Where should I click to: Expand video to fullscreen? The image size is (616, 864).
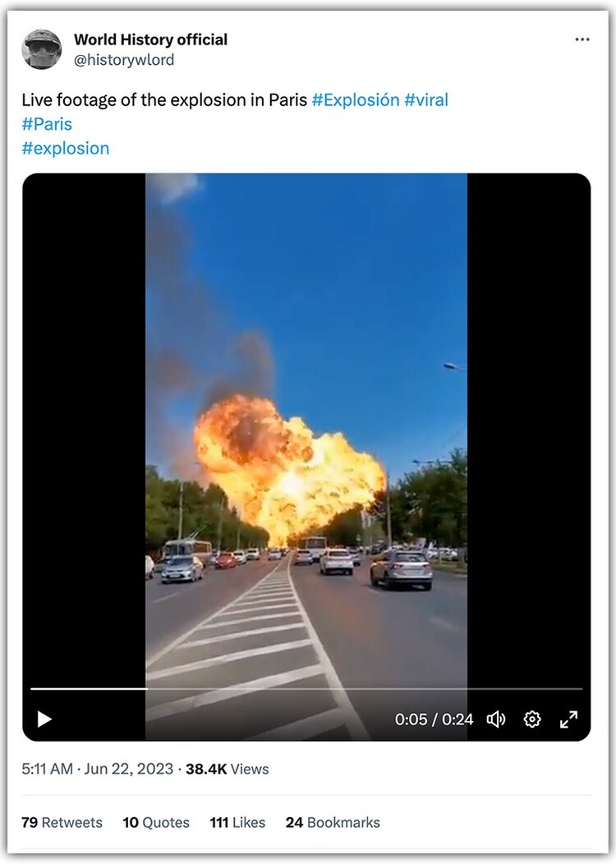(x=568, y=719)
